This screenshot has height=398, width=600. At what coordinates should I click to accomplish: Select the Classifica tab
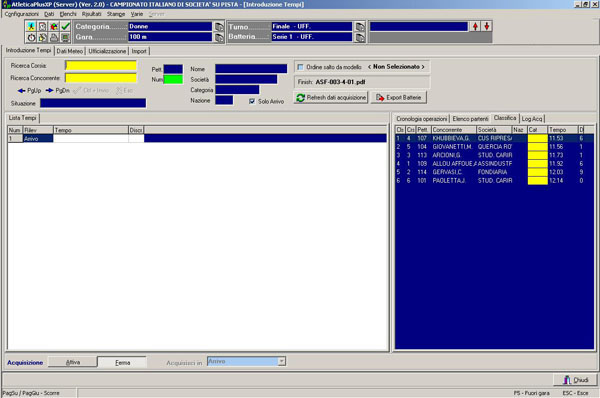pyautogui.click(x=505, y=118)
